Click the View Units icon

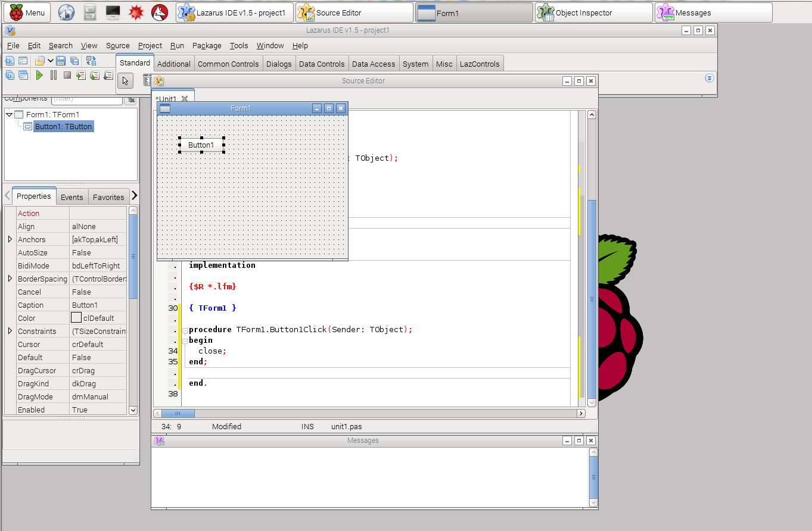coord(10,75)
